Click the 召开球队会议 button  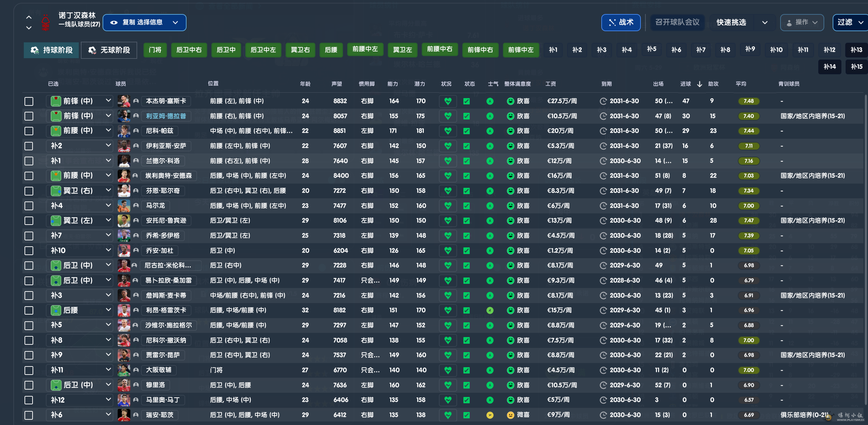[677, 22]
